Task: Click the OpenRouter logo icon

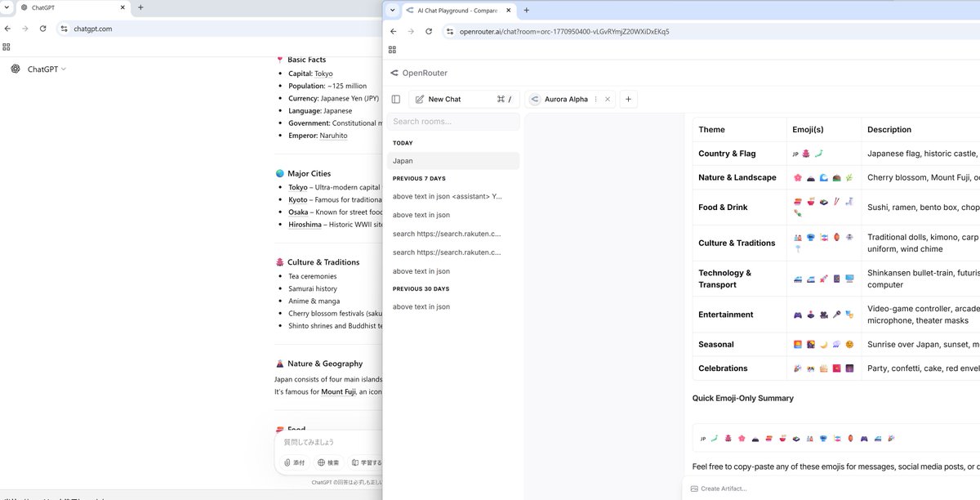Action: click(x=394, y=73)
